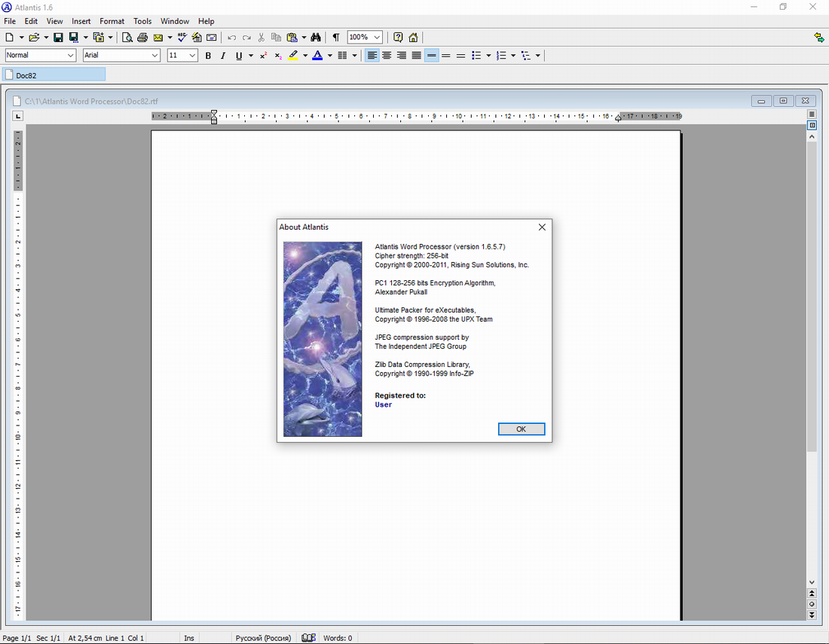Click the outline multilevel list icon
The width and height of the screenshot is (829, 644).
526,56
